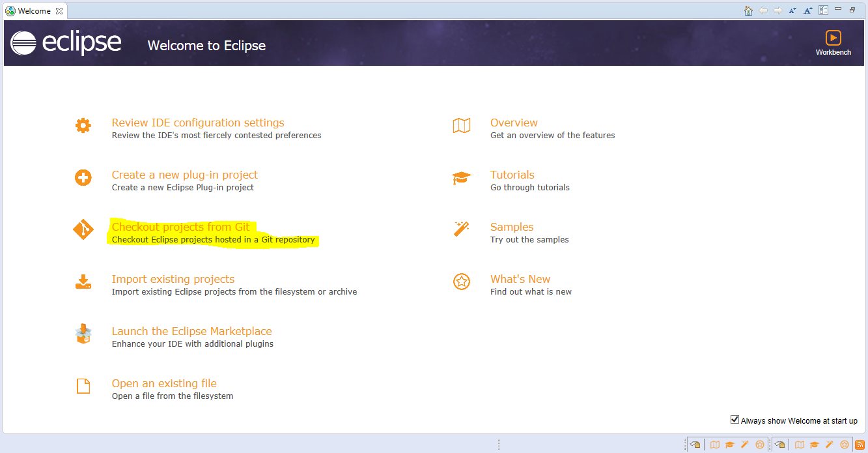Click text 'Import existing Eclipse projects from the filesystem or archive'
The height and width of the screenshot is (453, 868).
[234, 292]
